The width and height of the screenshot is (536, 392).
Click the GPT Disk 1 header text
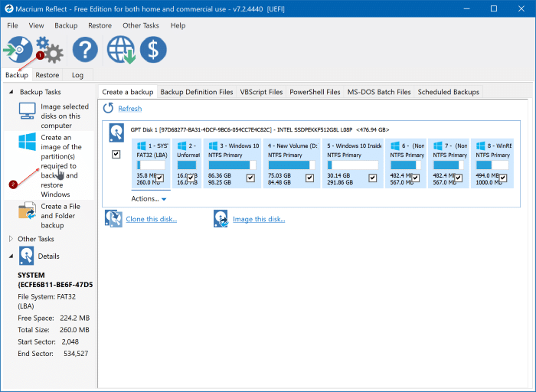[x=260, y=130]
